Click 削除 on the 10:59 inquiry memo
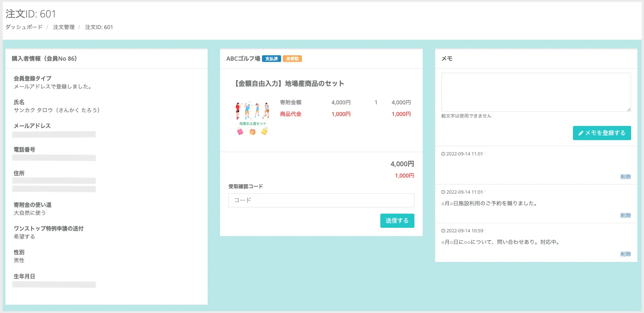The width and height of the screenshot is (644, 313). click(626, 254)
